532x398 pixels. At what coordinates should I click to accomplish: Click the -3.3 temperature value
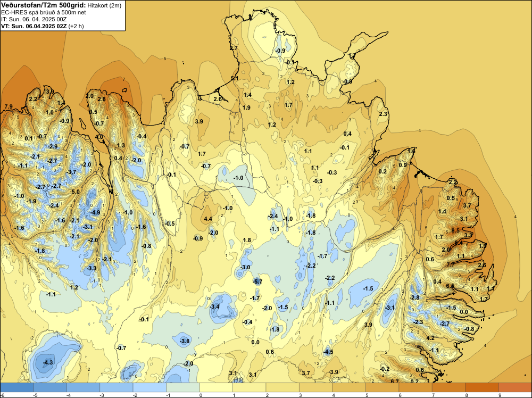92,268
